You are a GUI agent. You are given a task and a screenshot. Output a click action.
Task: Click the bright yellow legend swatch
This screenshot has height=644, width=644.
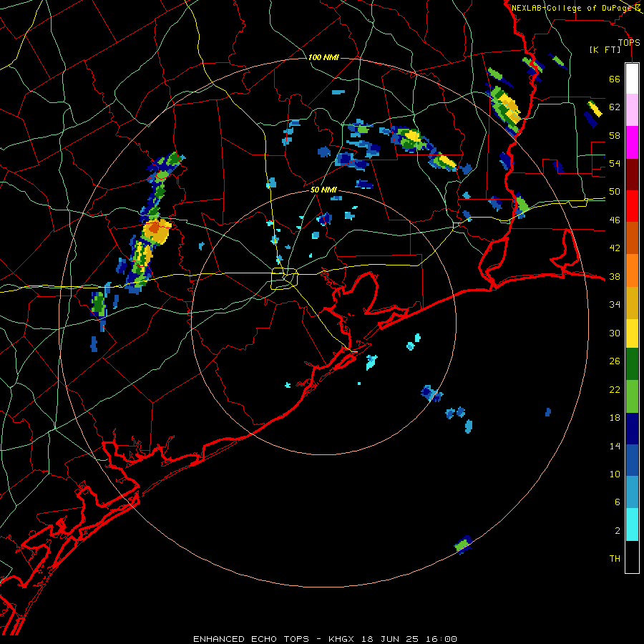(x=632, y=333)
